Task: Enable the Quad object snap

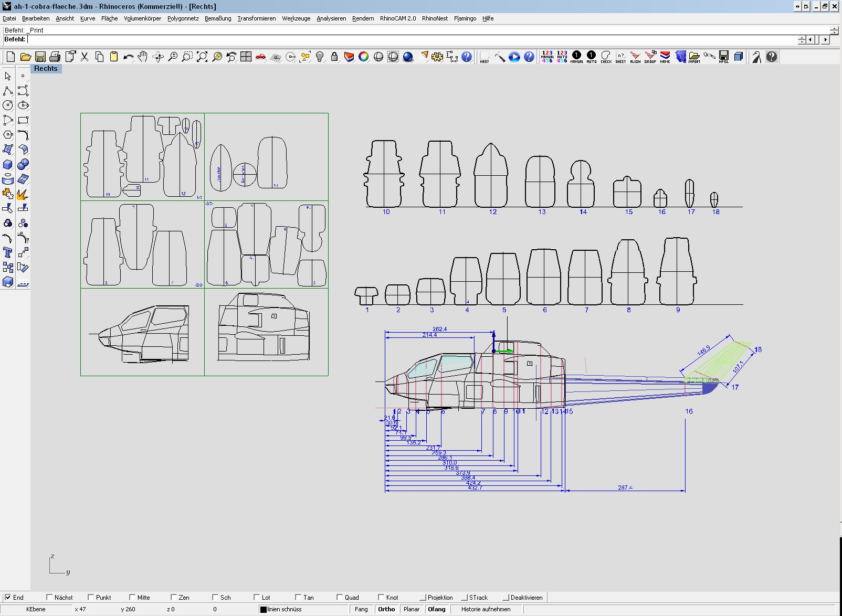Action: tap(340, 597)
